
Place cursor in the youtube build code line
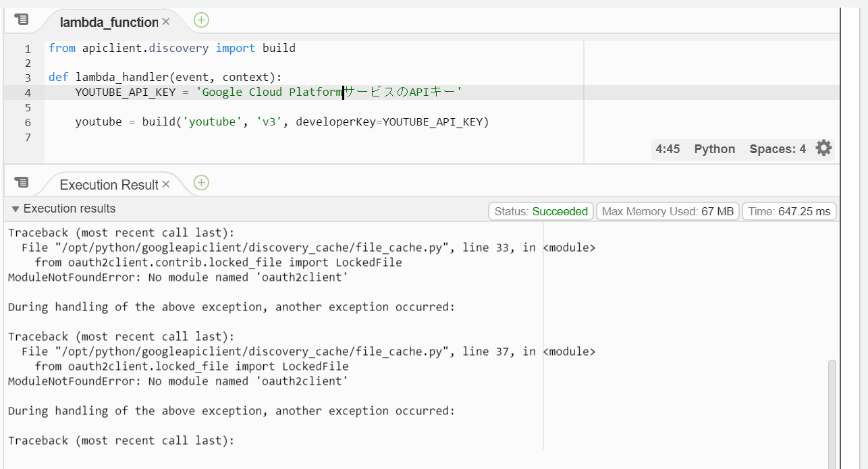[x=281, y=122]
